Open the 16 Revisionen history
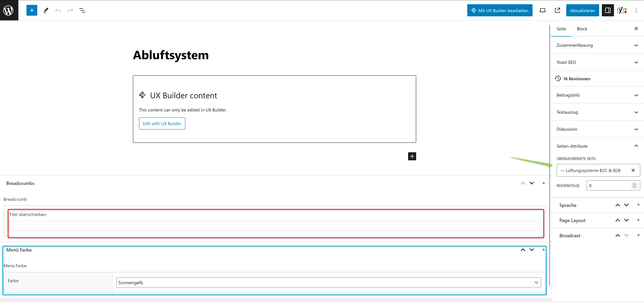Viewport: 644px width, 304px height. [576, 79]
